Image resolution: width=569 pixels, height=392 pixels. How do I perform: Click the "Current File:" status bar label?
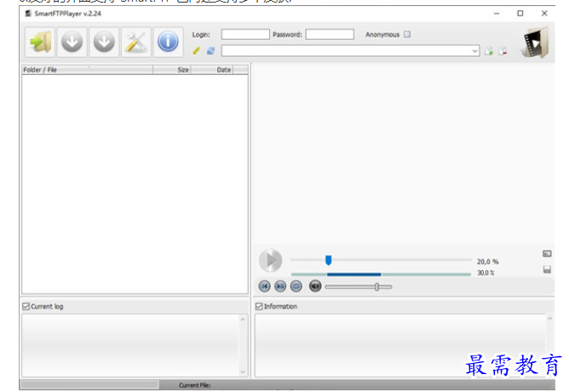(194, 385)
